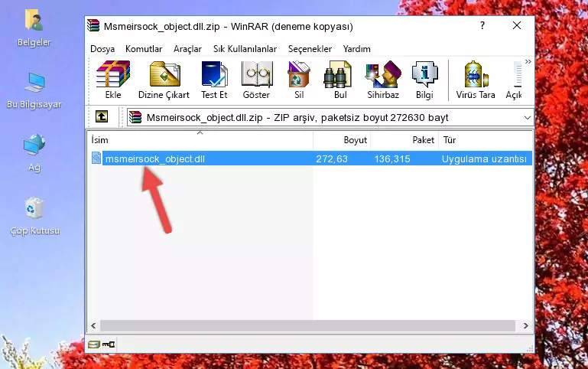Click the horizontal scrollbar right arrow
This screenshot has width=588, height=369.
click(526, 326)
